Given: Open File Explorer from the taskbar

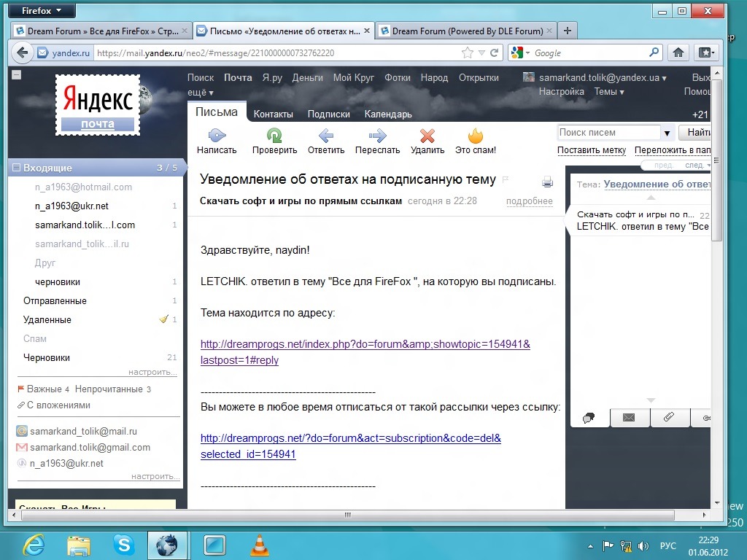Looking at the screenshot, I should (x=79, y=545).
